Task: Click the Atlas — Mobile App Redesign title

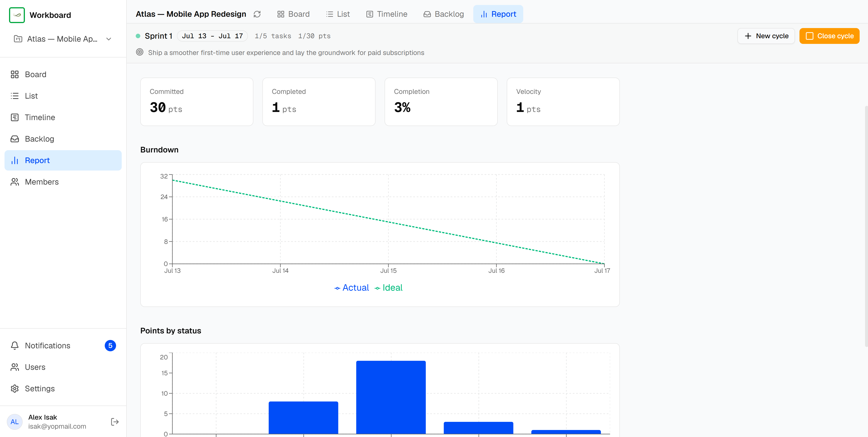Action: [x=191, y=14]
